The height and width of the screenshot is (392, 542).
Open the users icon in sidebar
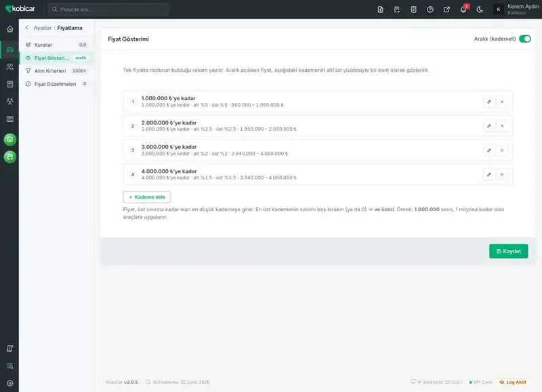point(10,67)
